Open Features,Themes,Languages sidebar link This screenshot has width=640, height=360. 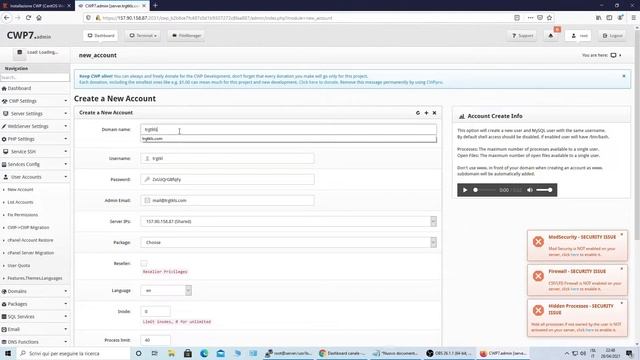tap(35, 278)
